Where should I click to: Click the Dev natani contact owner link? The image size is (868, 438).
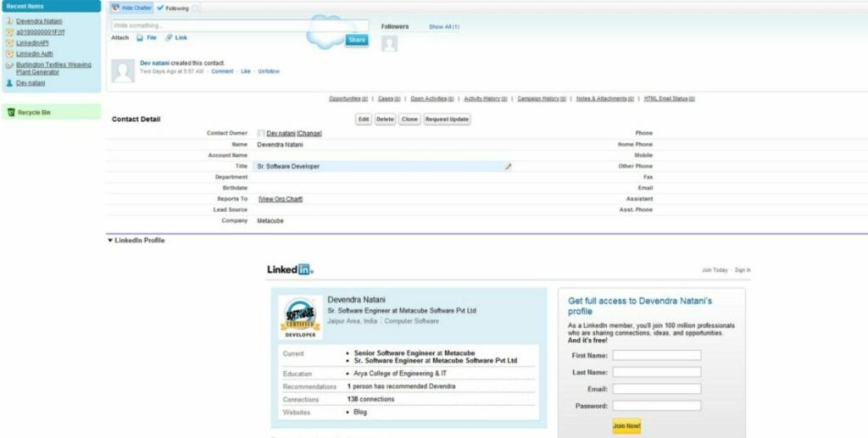281,133
